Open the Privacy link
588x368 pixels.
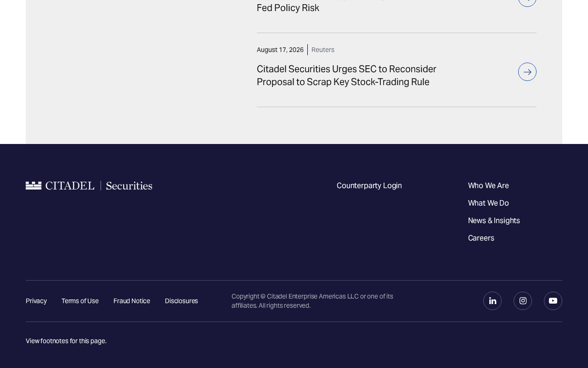tap(36, 301)
